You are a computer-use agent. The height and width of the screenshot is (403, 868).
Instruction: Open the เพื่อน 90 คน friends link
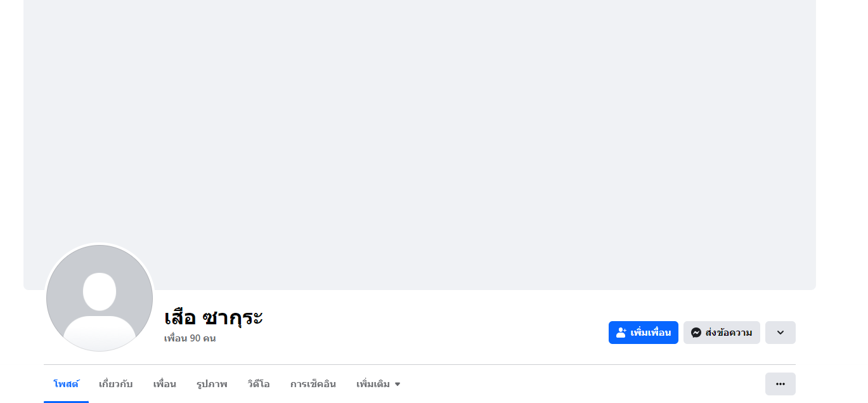click(190, 338)
